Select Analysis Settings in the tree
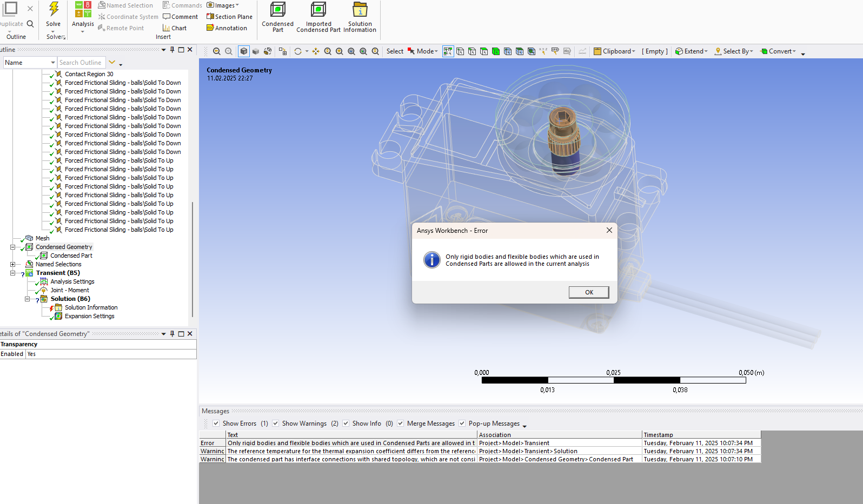This screenshot has height=504, width=863. point(72,281)
